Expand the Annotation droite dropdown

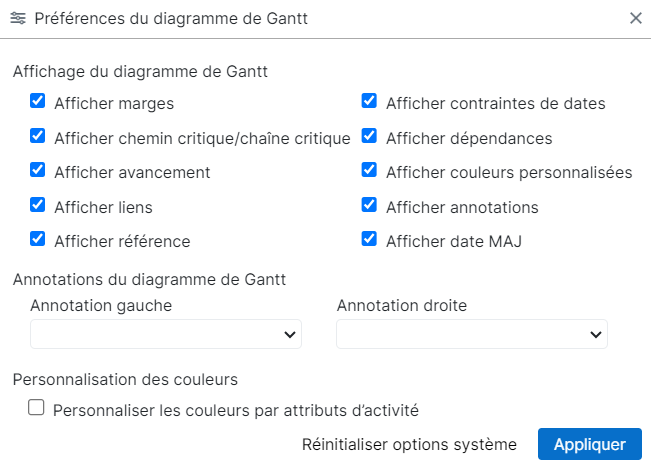(x=472, y=334)
